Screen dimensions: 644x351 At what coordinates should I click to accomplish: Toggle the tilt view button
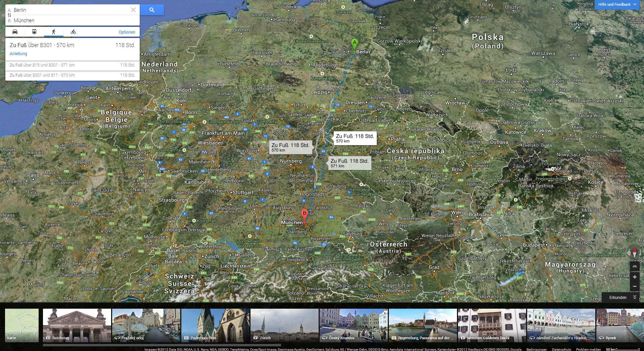635,267
